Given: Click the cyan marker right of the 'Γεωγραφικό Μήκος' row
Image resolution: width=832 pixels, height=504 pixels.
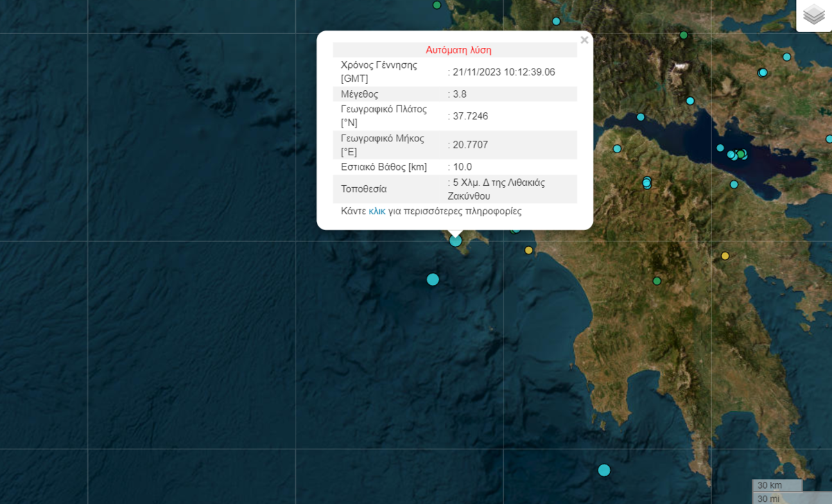Looking at the screenshot, I should (x=617, y=148).
